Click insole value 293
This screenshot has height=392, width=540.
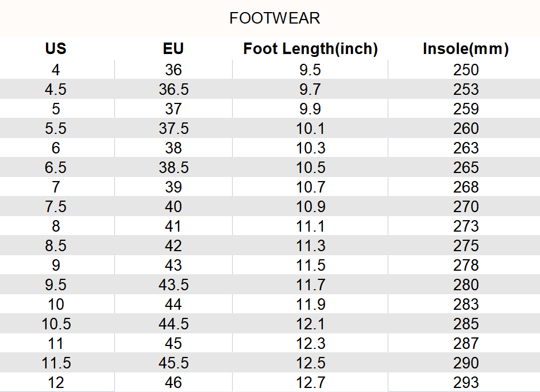point(466,383)
